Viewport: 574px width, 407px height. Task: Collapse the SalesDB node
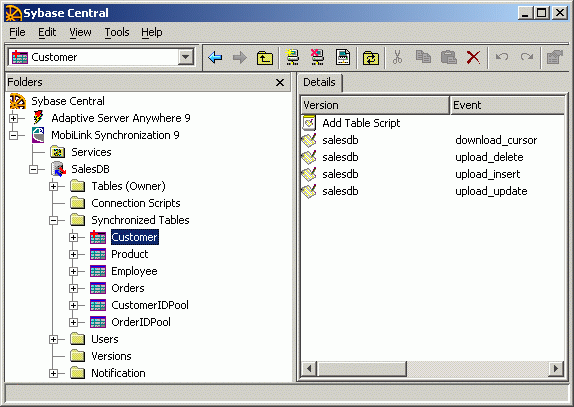coord(34,169)
